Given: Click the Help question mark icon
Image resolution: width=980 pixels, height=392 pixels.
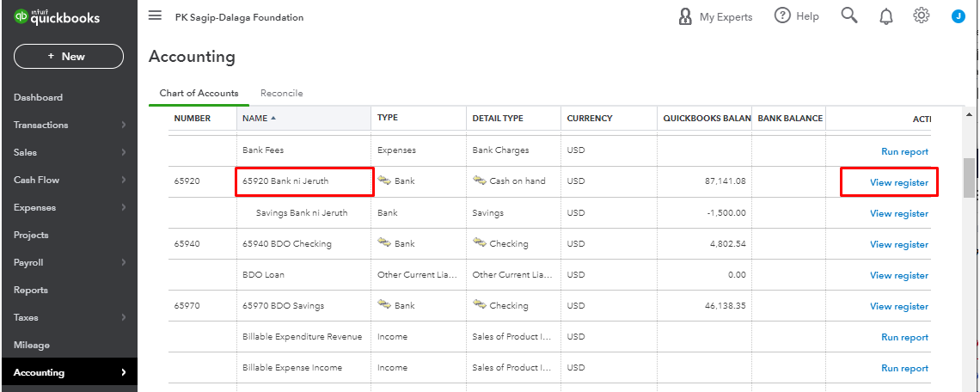Looking at the screenshot, I should click(x=782, y=16).
